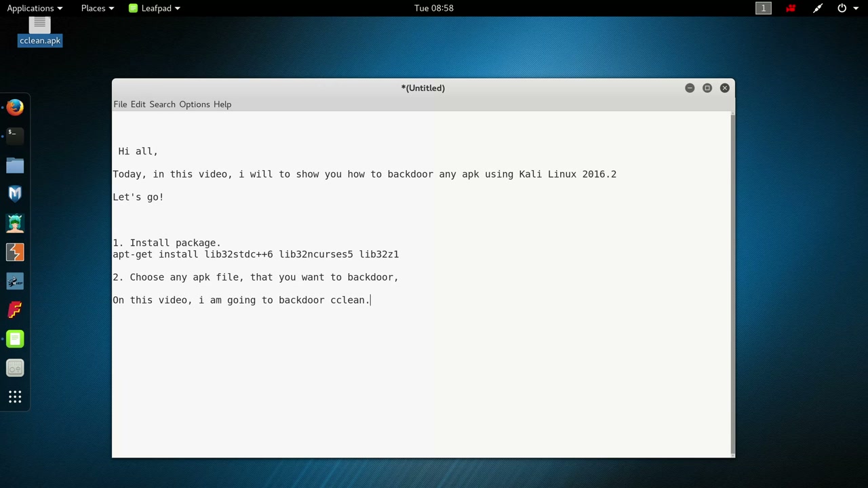Open the clock showing Tue 08:58
The height and width of the screenshot is (488, 868).
(434, 8)
